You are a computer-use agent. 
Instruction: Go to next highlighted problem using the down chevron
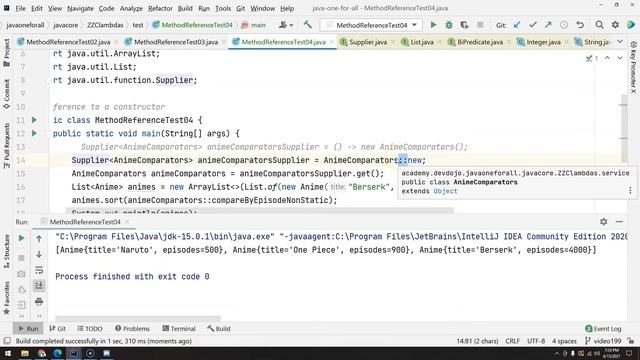620,58
